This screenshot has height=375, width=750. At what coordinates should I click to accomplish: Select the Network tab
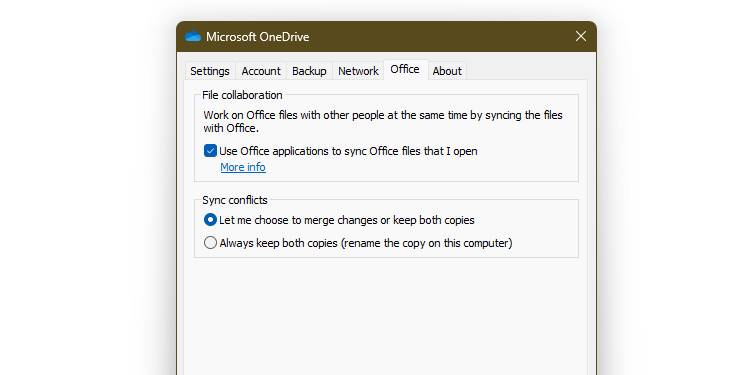[358, 71]
